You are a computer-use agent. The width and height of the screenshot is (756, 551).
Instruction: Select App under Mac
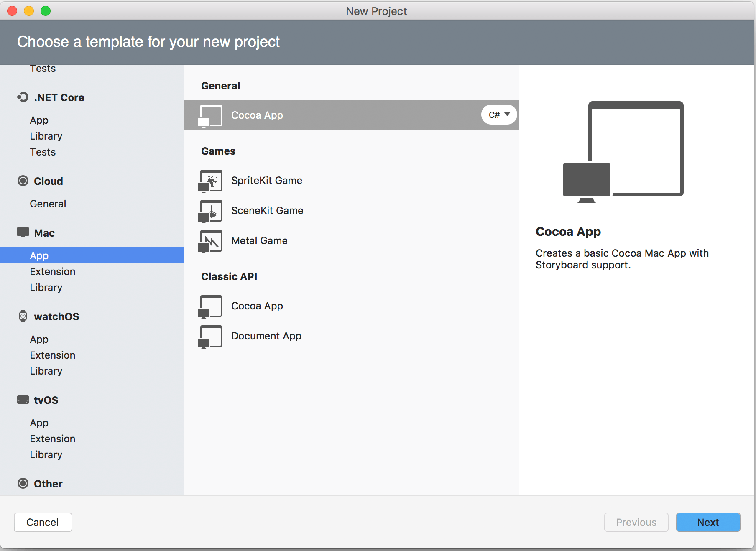point(92,255)
